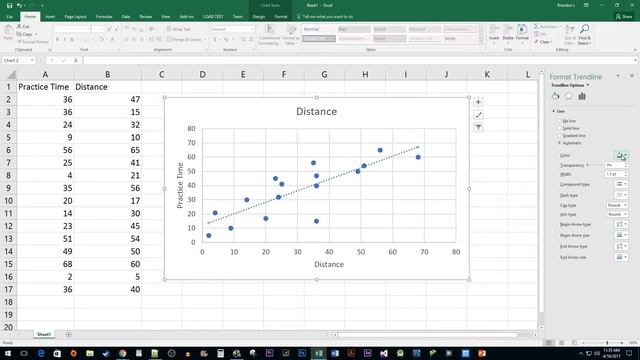Open Chart Filters funnel button
640x360 pixels.
478,128
